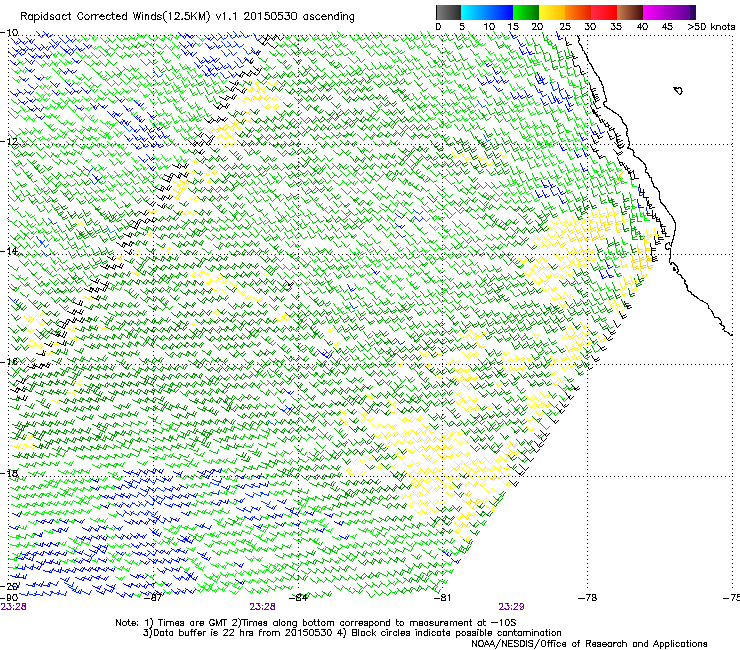The image size is (740, 650).
Task: Click the cyan-blue 5-15 knots color segment
Action: (x=487, y=12)
